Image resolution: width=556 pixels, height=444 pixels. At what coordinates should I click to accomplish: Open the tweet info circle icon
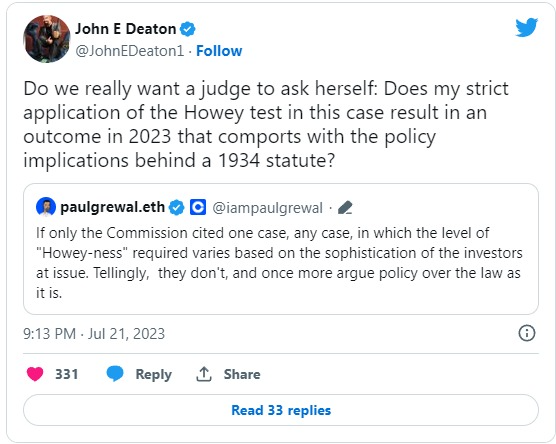point(527,333)
